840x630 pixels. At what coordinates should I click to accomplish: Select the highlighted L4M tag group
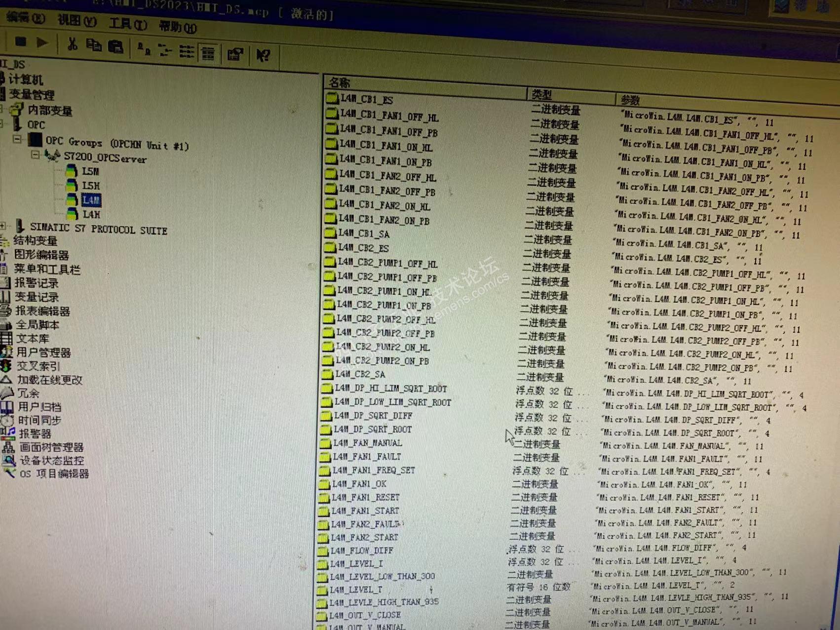[91, 200]
